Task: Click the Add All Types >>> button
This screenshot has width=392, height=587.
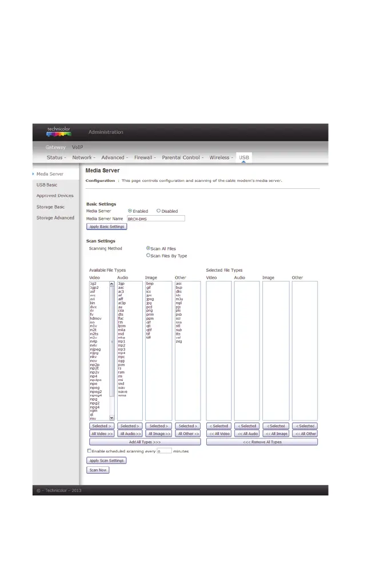Action: pos(145,442)
